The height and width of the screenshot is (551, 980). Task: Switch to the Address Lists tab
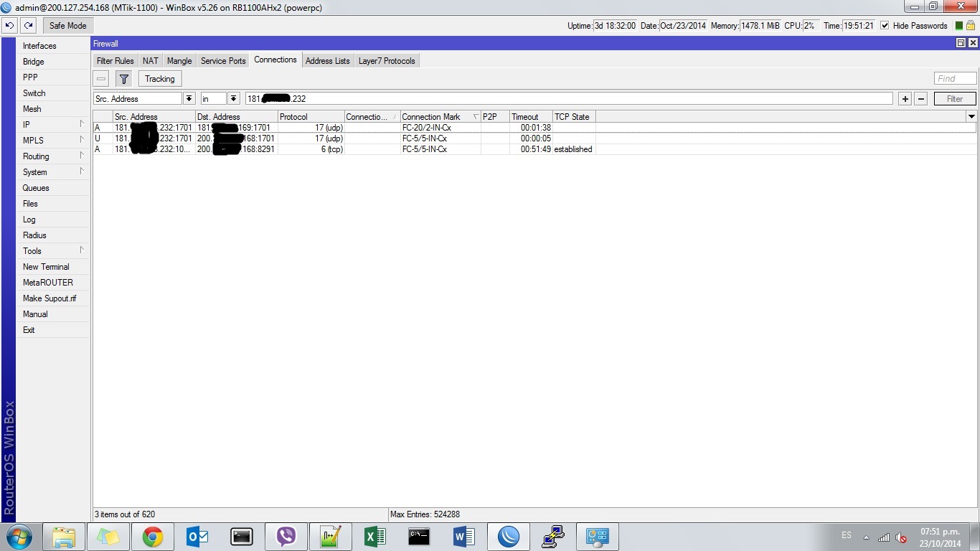point(328,61)
